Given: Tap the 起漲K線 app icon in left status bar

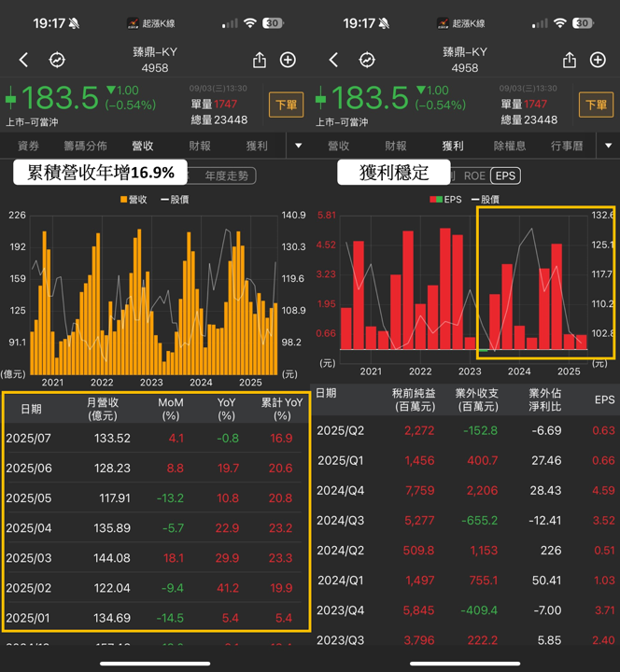Looking at the screenshot, I should 133,23.
